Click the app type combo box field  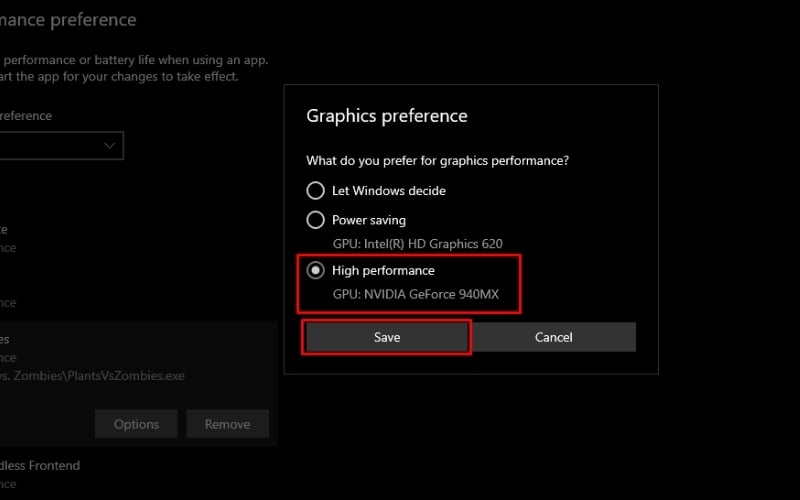55,146
